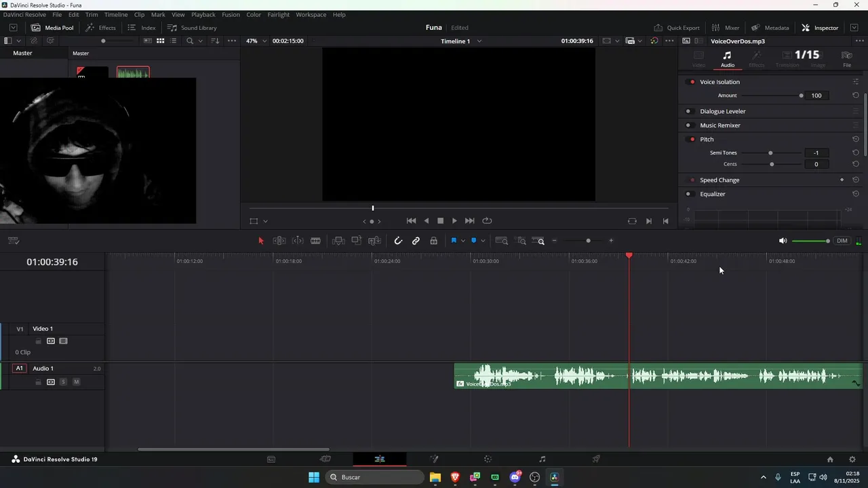Add Speed Change keyframe diamond
The image size is (868, 488).
[842, 180]
